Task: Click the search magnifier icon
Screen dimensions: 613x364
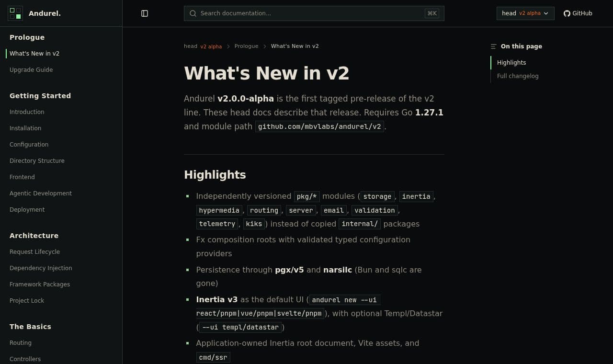Action: 193,13
